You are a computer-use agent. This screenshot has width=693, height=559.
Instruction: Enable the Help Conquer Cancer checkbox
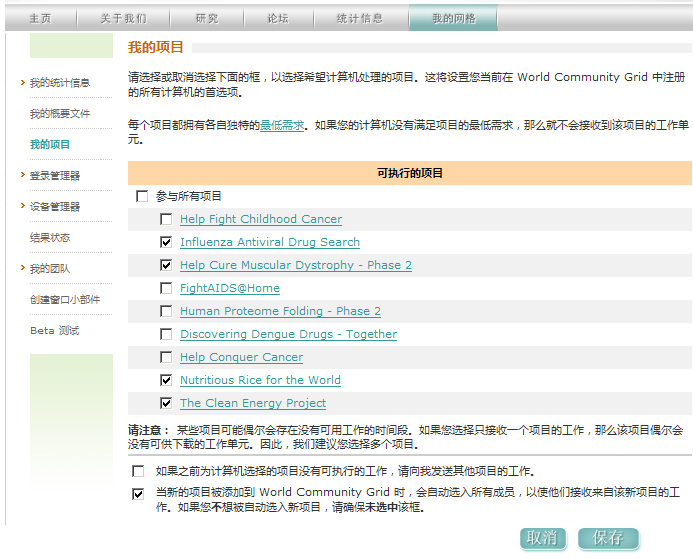point(166,357)
